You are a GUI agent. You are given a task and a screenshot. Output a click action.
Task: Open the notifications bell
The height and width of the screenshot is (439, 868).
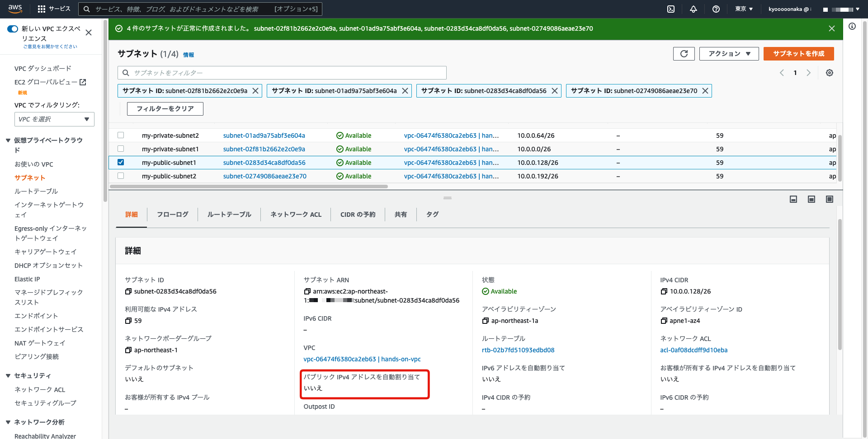(693, 9)
